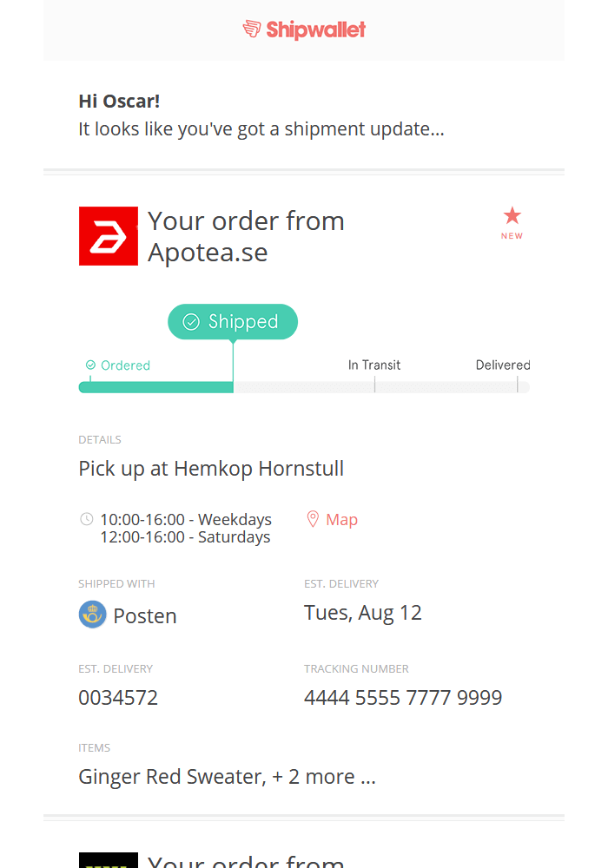608x868 pixels.
Task: Click the Shipwallet logo icon
Action: pos(252,29)
